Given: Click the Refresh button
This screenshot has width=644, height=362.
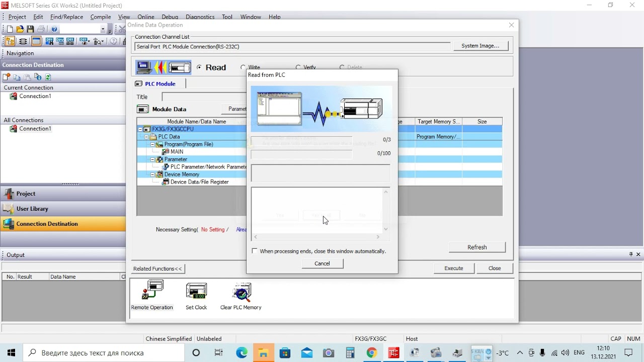Looking at the screenshot, I should 477,247.
